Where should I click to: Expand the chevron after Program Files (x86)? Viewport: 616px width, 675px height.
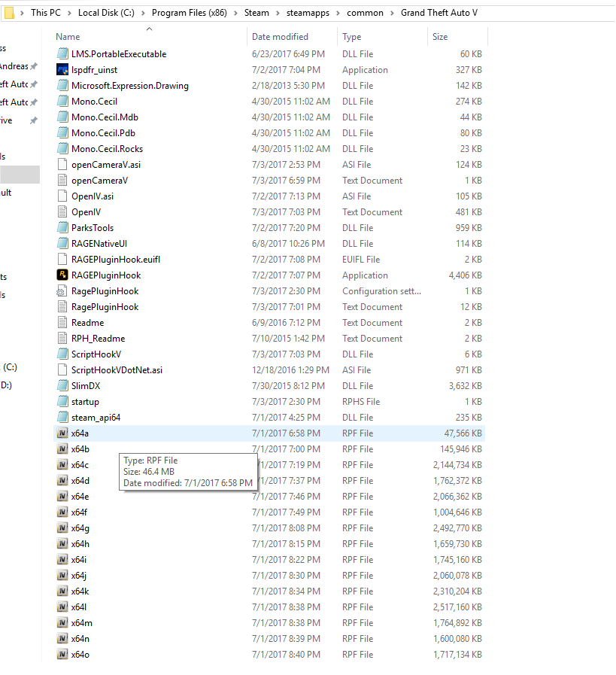coord(235,14)
